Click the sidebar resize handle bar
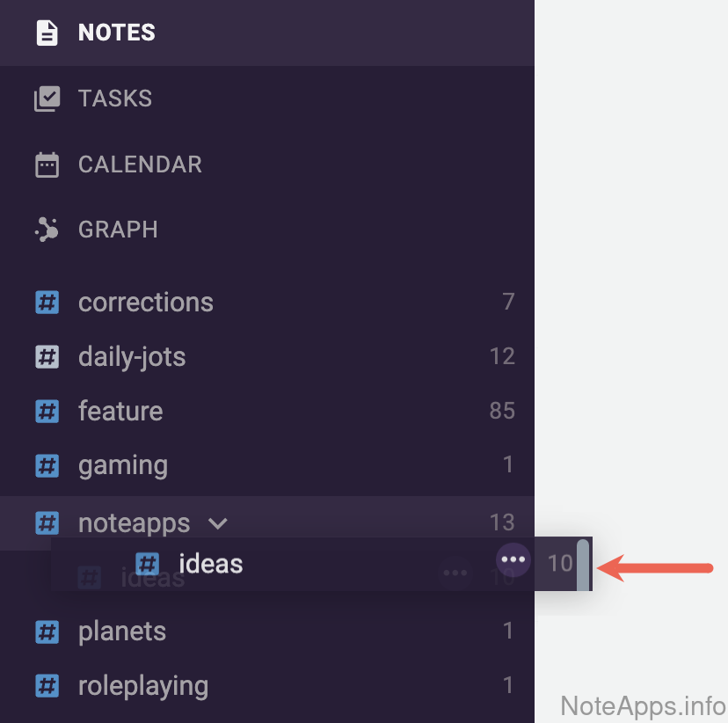The height and width of the screenshot is (723, 728). coord(583,563)
